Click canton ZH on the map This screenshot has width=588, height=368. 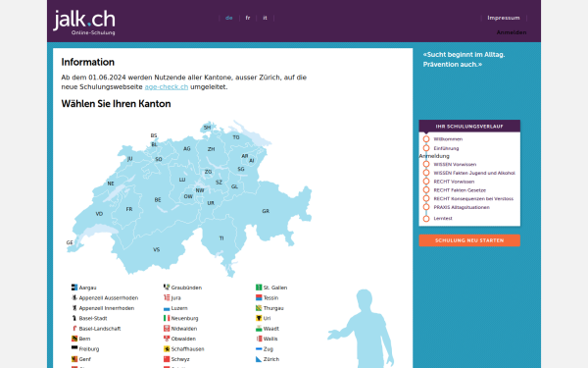point(211,149)
